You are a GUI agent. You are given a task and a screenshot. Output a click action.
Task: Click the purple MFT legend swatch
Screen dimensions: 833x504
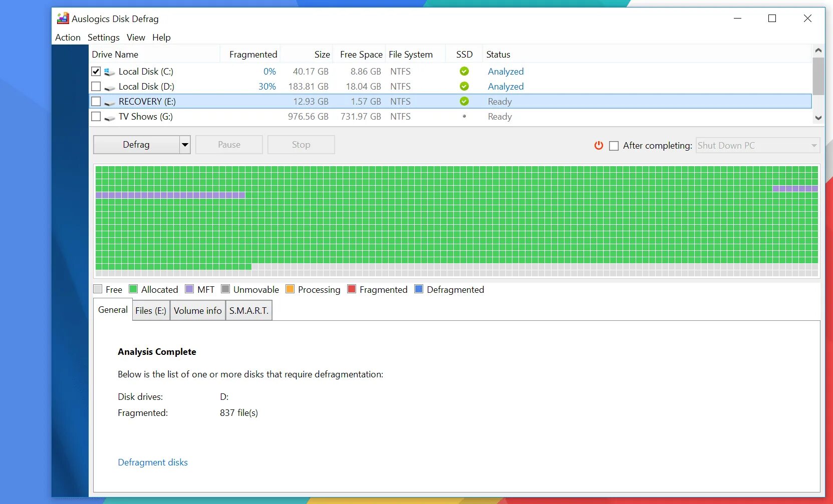[x=189, y=289]
